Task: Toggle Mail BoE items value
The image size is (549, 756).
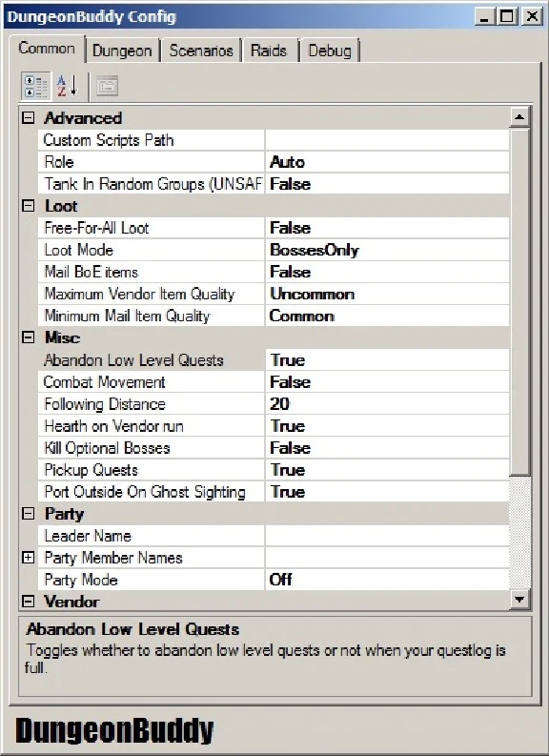Action: click(387, 272)
